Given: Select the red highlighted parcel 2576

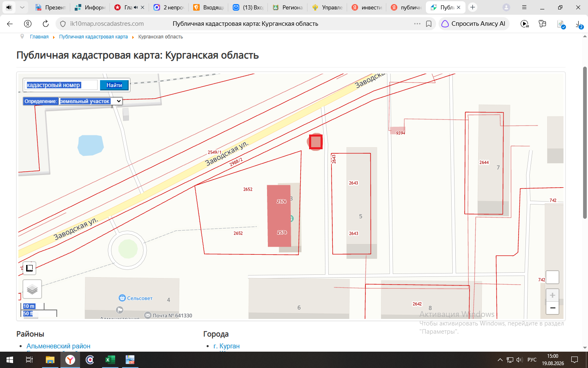Looking at the screenshot, I should (x=279, y=216).
